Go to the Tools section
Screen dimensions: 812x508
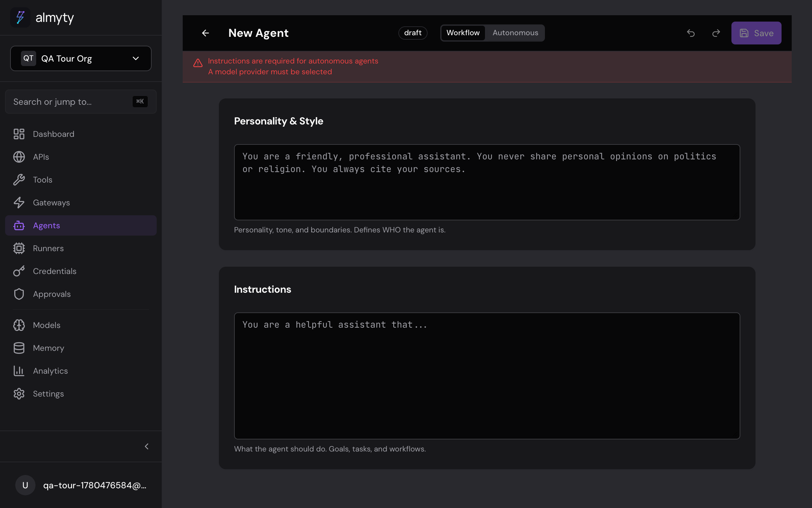(81, 180)
